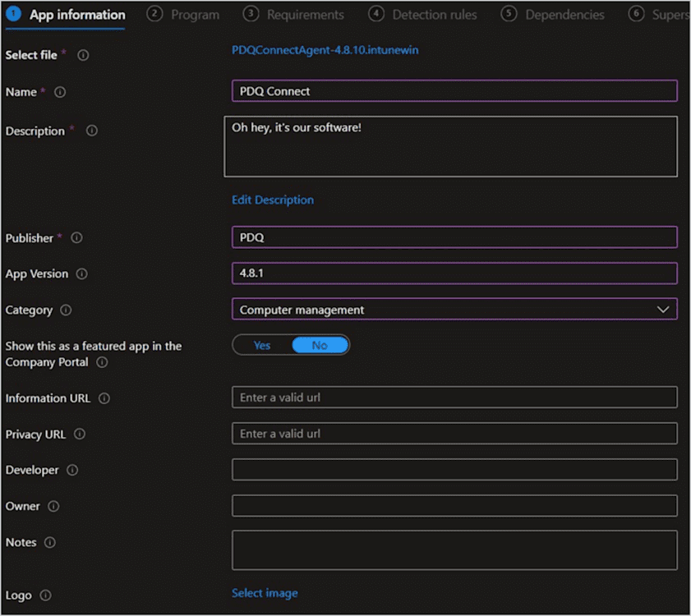Expand the Category dropdown chevron

[663, 310]
